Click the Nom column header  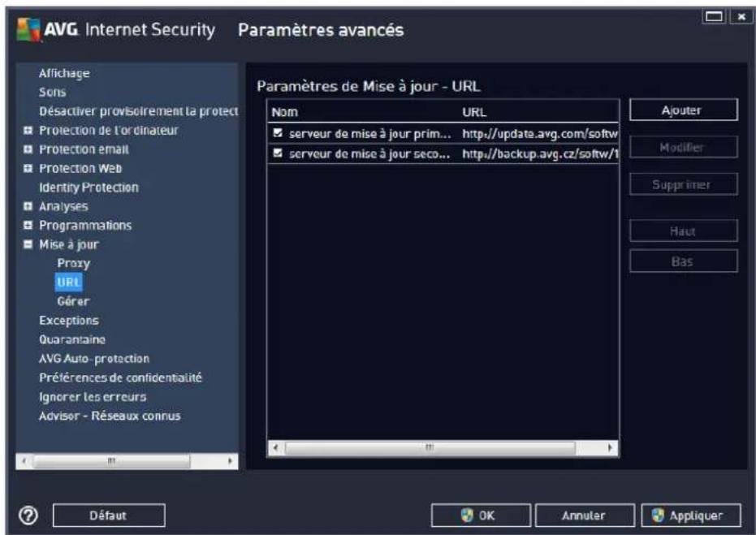[284, 112]
